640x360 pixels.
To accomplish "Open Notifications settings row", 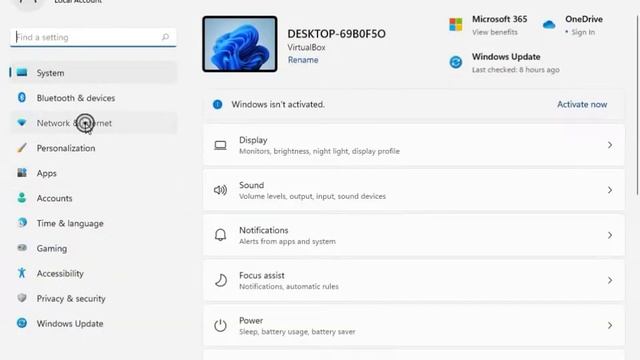I will click(414, 235).
